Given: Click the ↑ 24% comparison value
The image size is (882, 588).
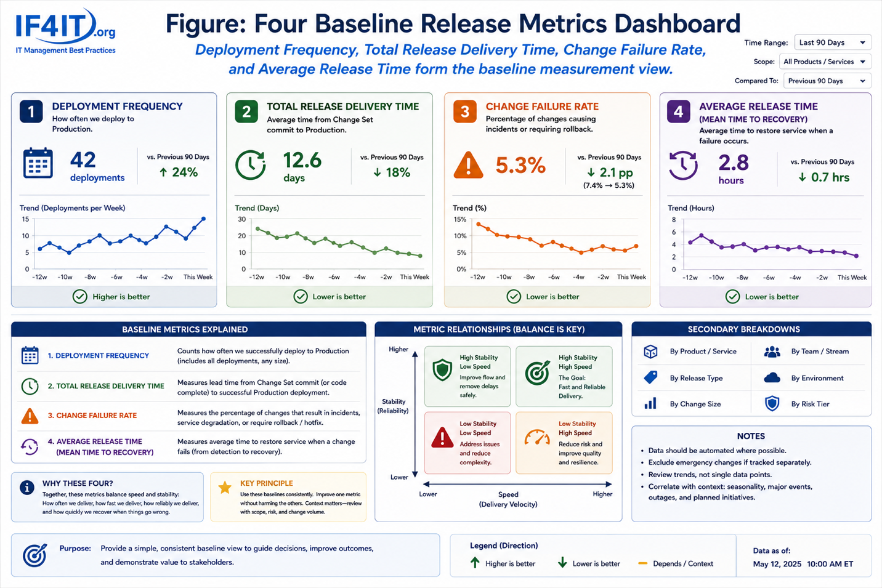Looking at the screenshot, I should (179, 172).
